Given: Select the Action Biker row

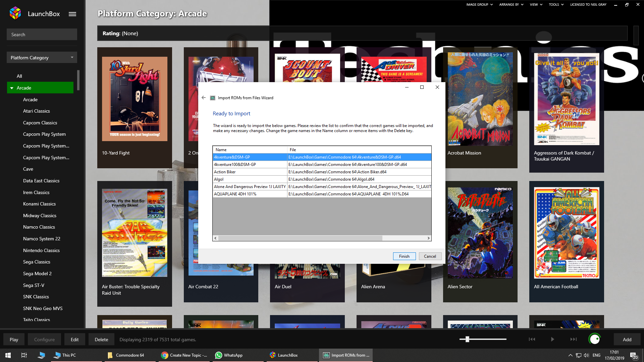Looking at the screenshot, I should (x=322, y=172).
